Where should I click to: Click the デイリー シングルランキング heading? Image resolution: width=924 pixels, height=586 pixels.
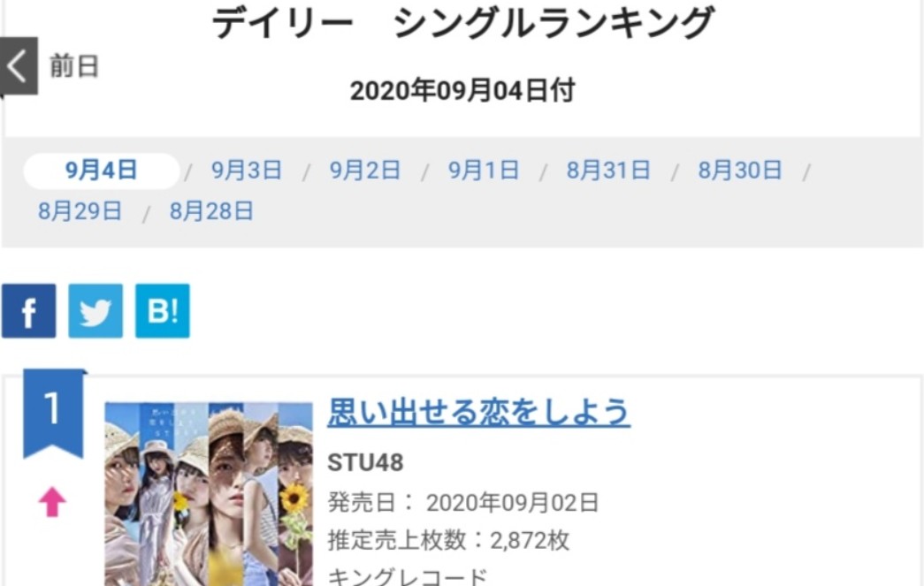point(463,22)
